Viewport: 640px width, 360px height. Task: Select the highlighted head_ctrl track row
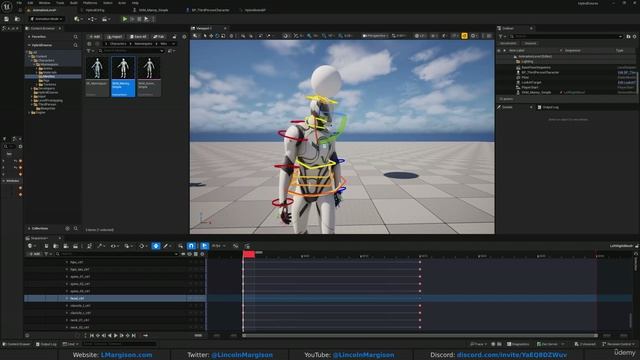(115, 298)
